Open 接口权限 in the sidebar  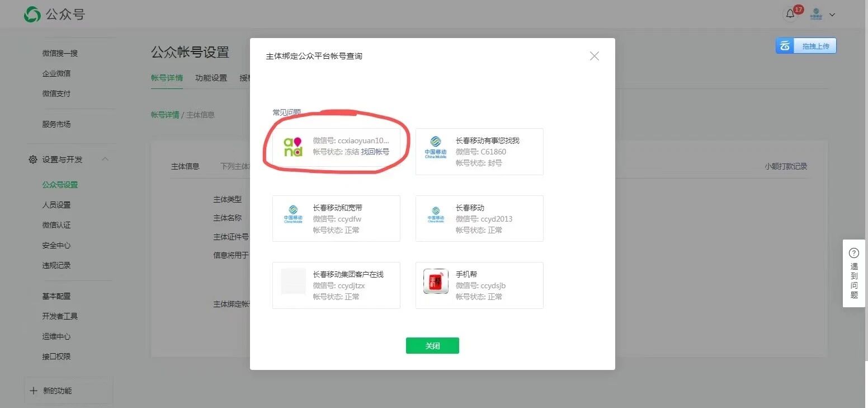pos(56,357)
